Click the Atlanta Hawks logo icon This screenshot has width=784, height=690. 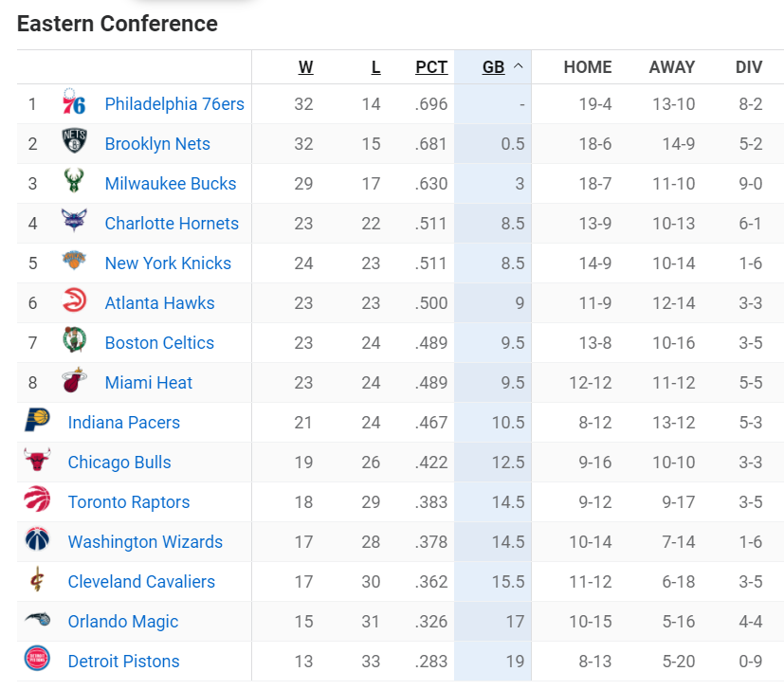74,300
